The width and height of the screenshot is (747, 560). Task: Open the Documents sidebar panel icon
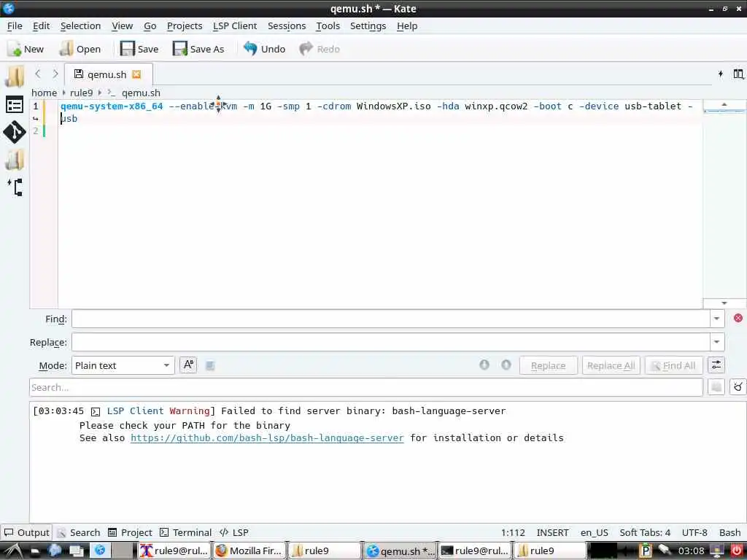coord(15,77)
